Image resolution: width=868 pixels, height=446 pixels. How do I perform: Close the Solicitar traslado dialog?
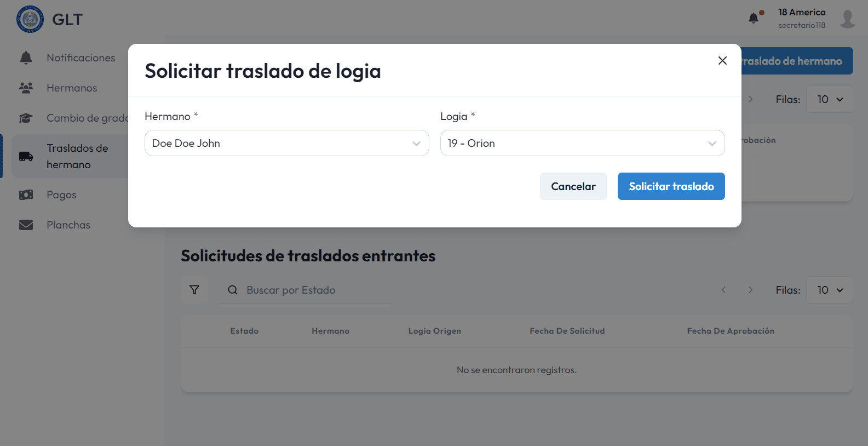722,60
